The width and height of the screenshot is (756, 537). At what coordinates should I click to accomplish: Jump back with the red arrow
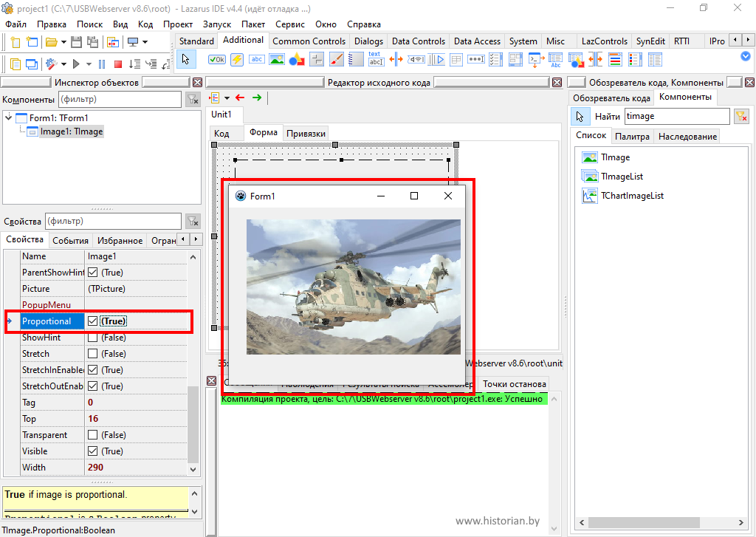[240, 98]
